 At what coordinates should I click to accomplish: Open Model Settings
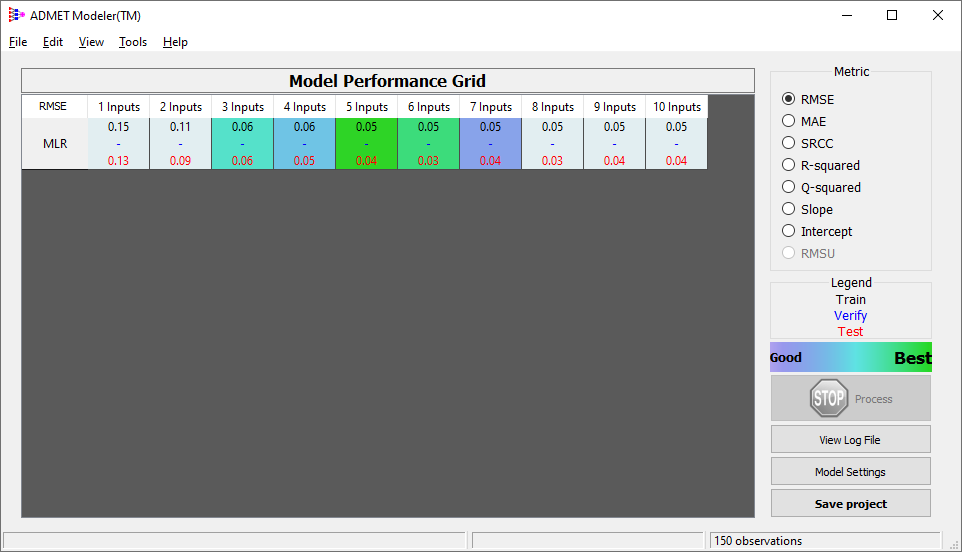coord(850,472)
